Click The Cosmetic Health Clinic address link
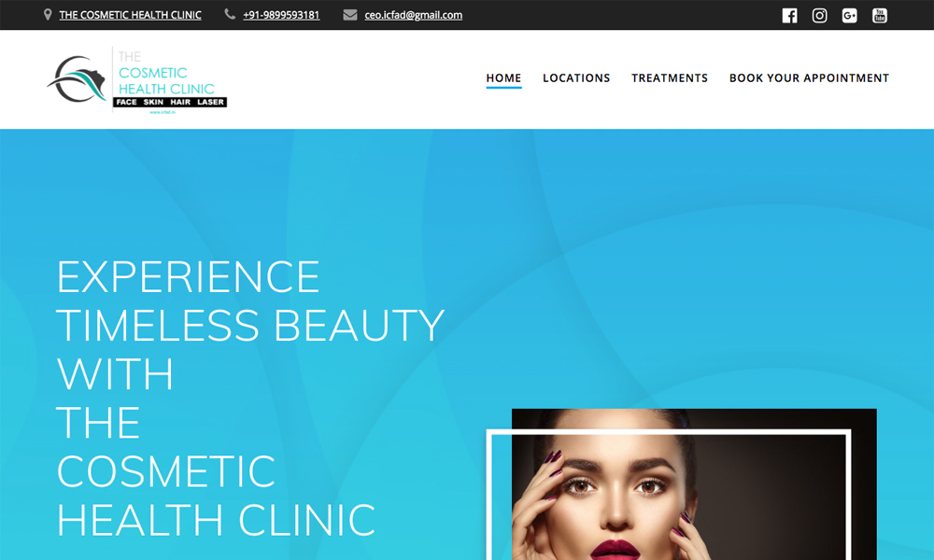This screenshot has width=934, height=560. point(131,15)
